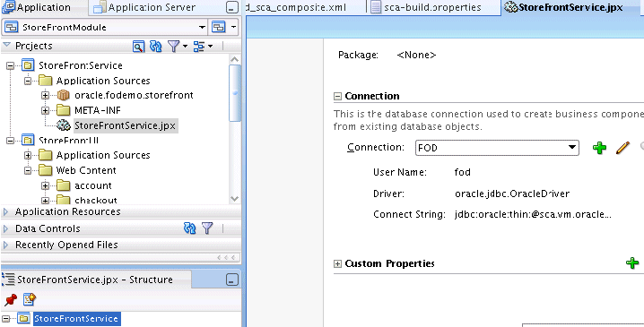The height and width of the screenshot is (327, 644).
Task: Click the Package value <None>
Action: pyautogui.click(x=416, y=55)
